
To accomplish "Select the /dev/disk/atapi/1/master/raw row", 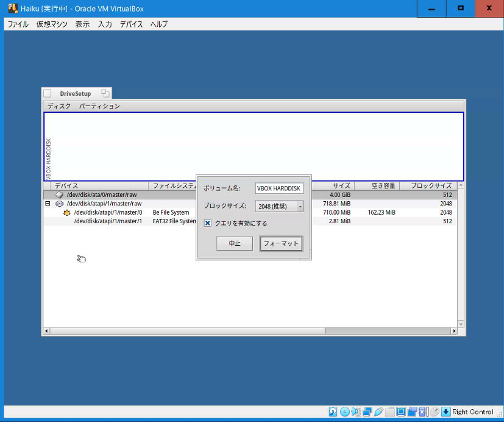I will click(x=250, y=204).
